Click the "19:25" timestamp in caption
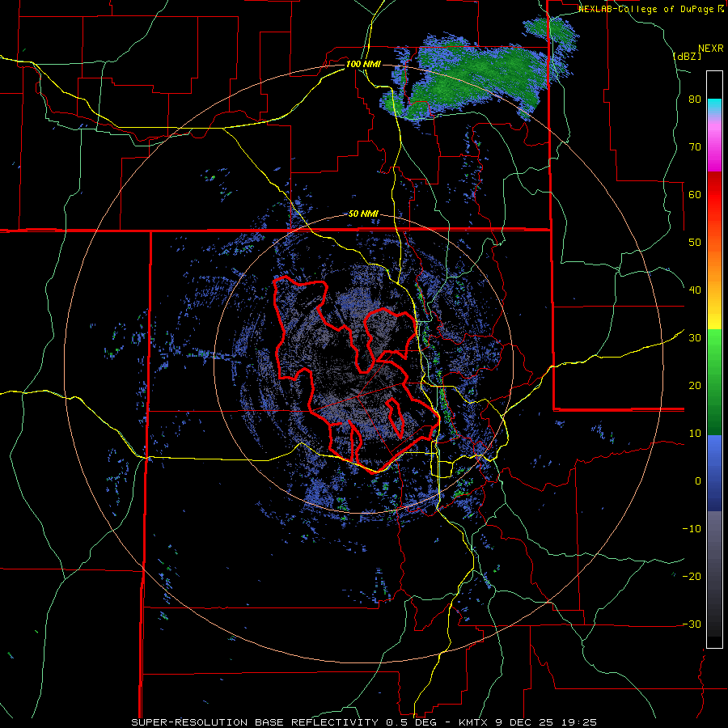Viewport: 728px width, 728px height. [x=578, y=722]
